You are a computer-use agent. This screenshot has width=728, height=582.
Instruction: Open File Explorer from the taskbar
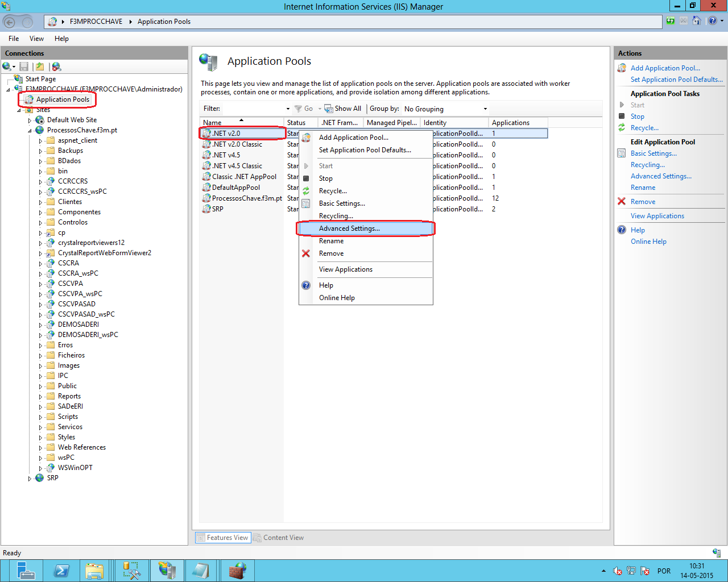(x=94, y=571)
